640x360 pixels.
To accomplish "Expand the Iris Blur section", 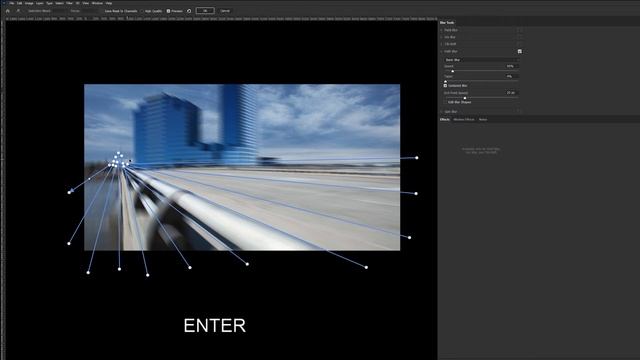I will pyautogui.click(x=441, y=37).
